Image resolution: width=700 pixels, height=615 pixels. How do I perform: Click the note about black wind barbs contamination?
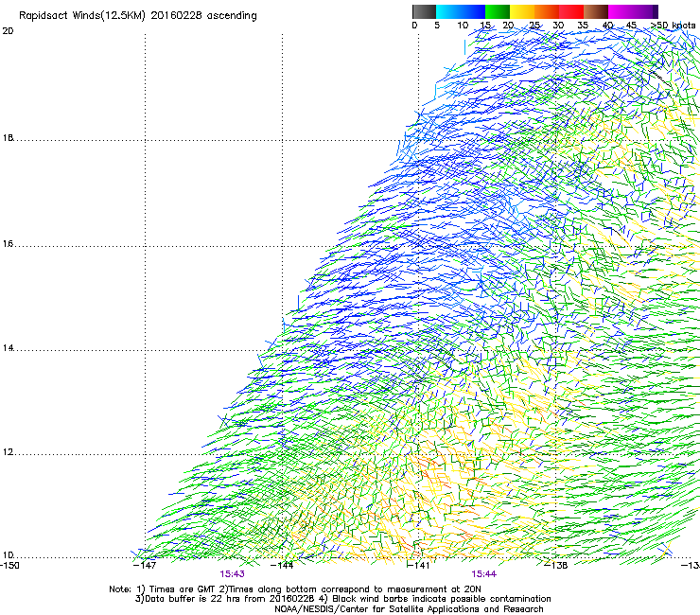435,599
